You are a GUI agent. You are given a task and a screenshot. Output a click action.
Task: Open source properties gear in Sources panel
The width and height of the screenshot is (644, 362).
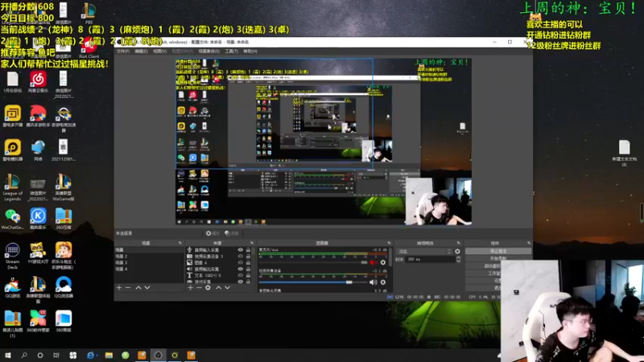(x=208, y=288)
